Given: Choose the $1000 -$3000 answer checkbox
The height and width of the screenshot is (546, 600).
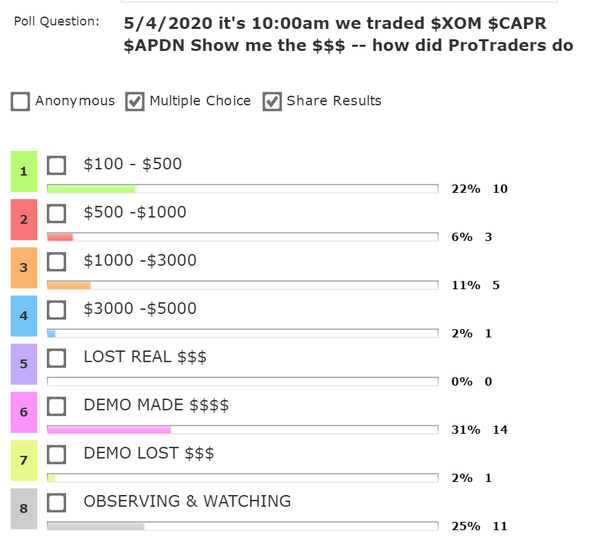Looking at the screenshot, I should click(x=58, y=261).
